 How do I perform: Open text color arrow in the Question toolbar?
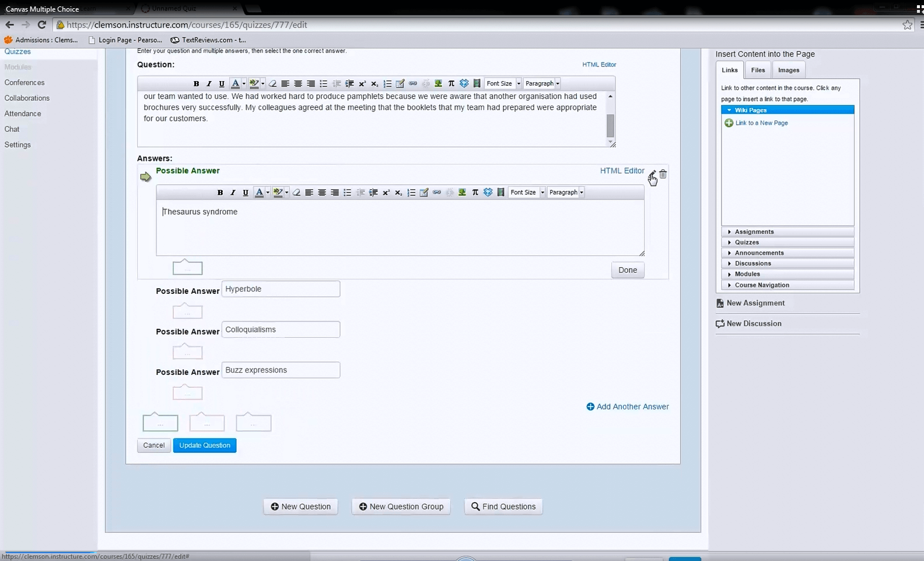pos(244,83)
